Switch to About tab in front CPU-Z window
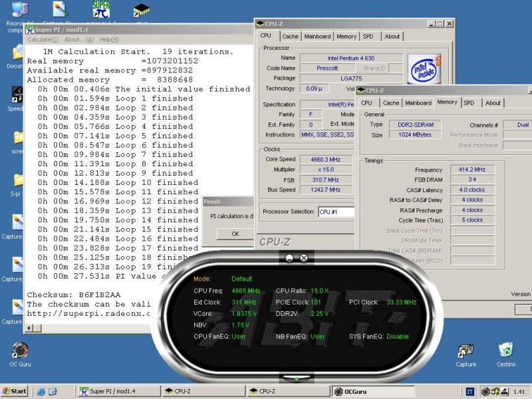Screen dimensions: 532x399 493,103
